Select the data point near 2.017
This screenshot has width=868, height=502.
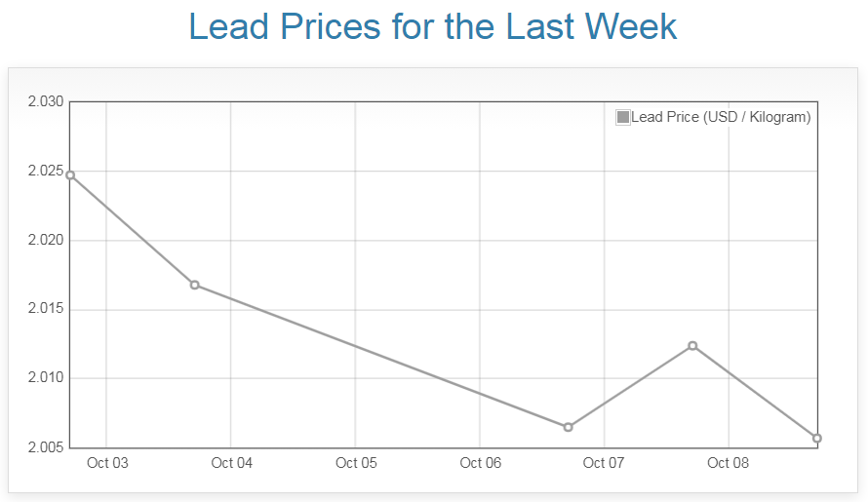click(x=195, y=285)
